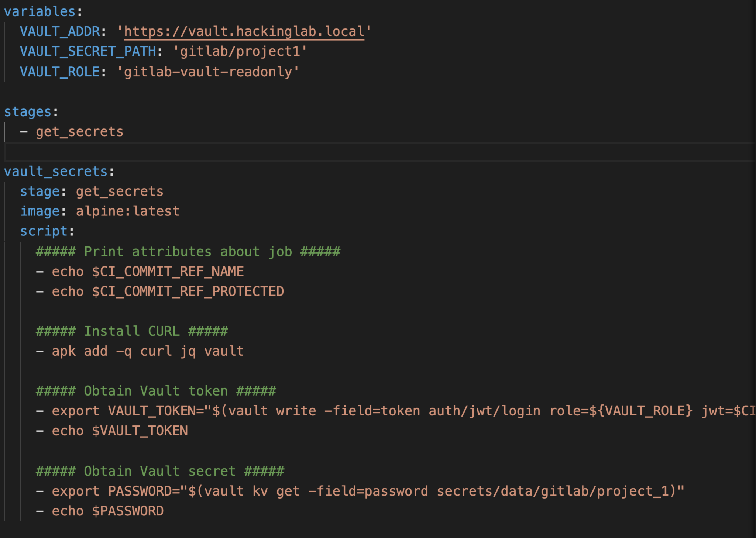The image size is (756, 538).
Task: Select the VAULT_SECRET_PATH key name
Action: (x=89, y=52)
